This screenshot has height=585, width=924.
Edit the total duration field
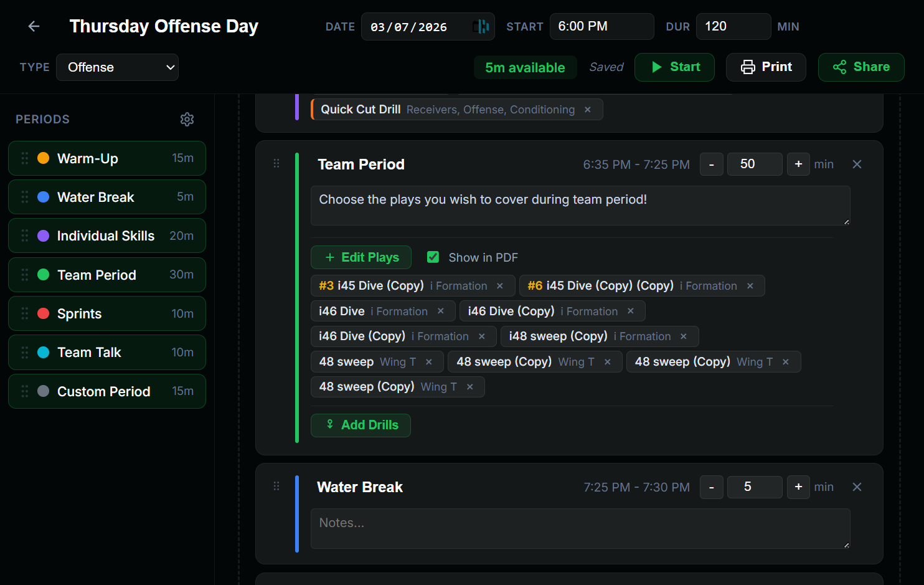coord(733,27)
